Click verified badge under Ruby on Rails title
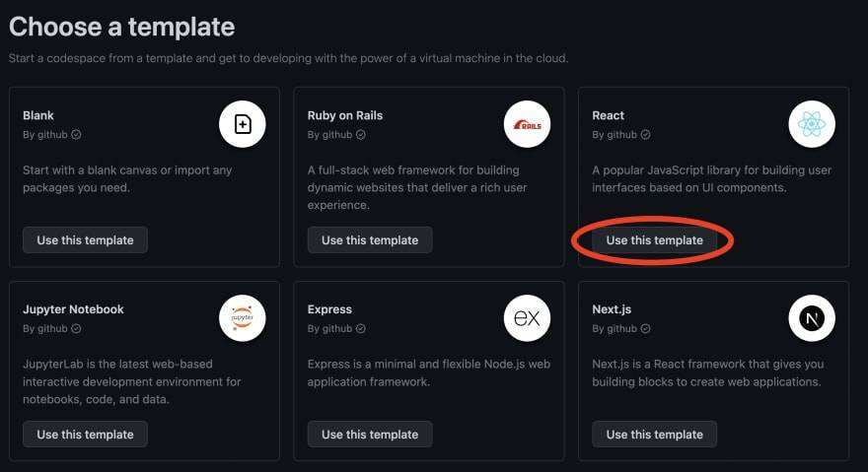Screen dimensions: 868x472 point(361,135)
